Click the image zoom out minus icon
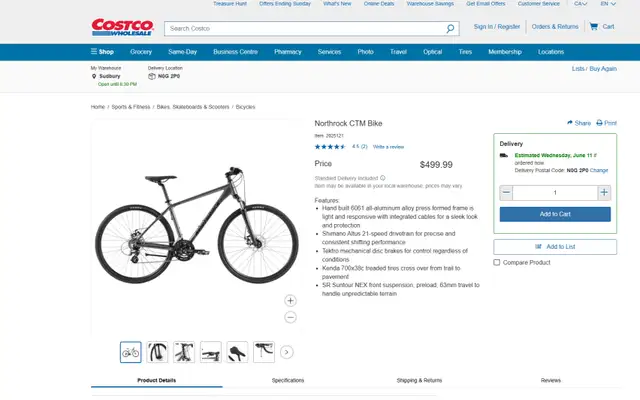 coord(290,317)
